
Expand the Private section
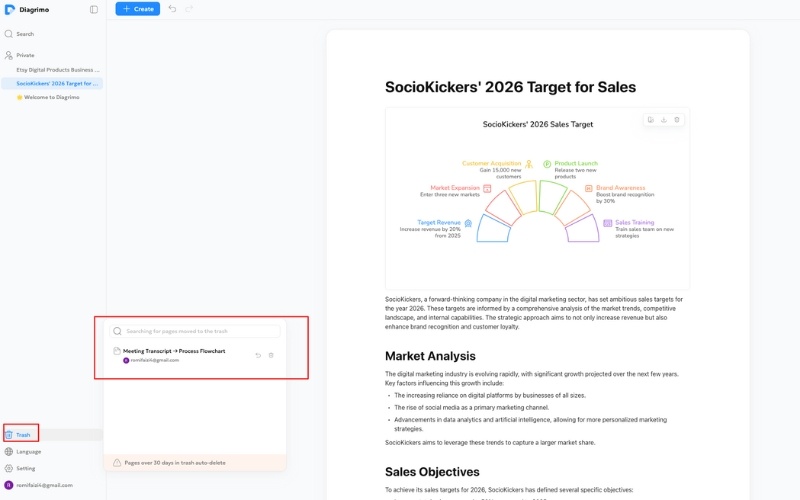click(25, 55)
